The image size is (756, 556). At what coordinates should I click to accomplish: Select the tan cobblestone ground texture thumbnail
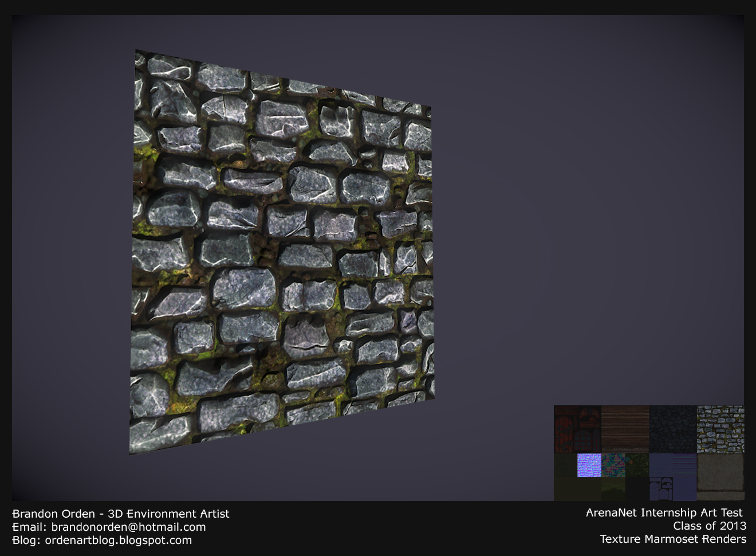pyautogui.click(x=720, y=475)
